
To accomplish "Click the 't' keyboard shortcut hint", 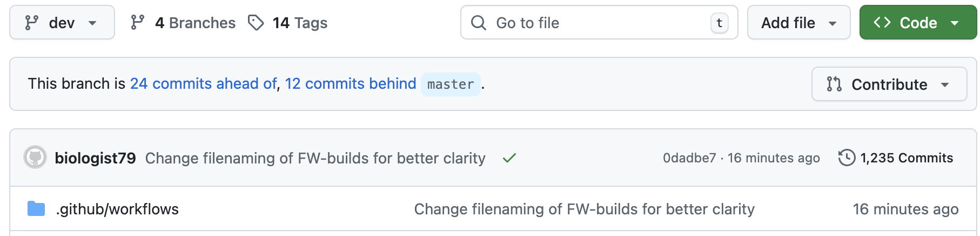I will [719, 23].
